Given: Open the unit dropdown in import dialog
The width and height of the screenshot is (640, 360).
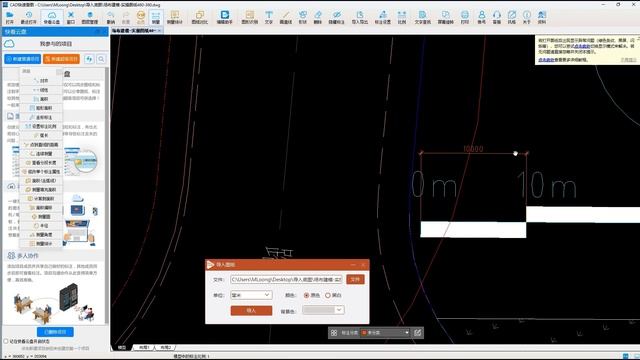Looking at the screenshot, I should tap(251, 295).
